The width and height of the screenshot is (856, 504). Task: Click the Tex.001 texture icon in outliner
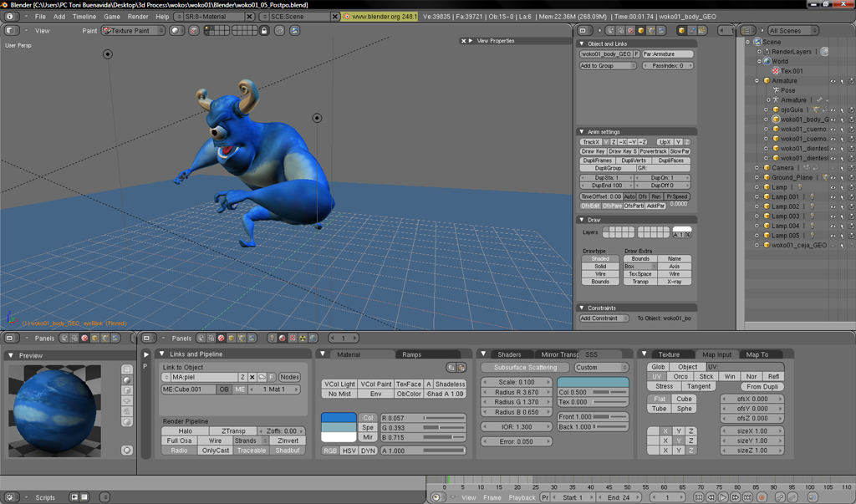pyautogui.click(x=775, y=71)
